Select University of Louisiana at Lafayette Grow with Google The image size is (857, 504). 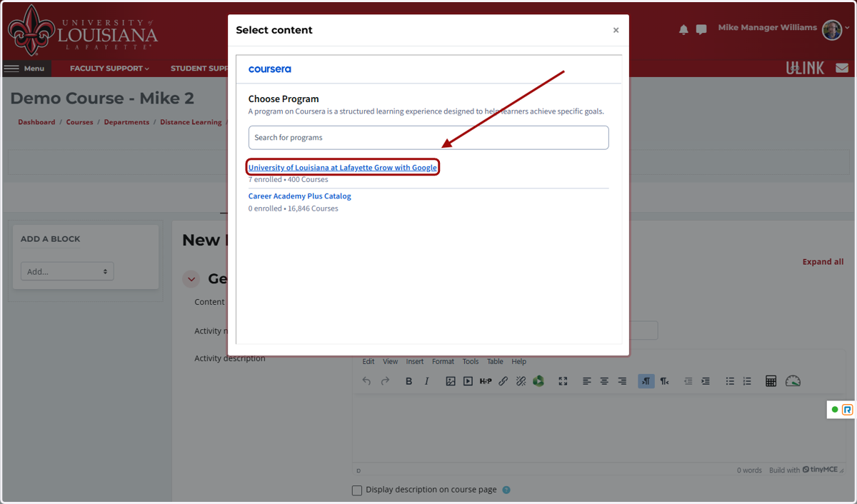[343, 168]
